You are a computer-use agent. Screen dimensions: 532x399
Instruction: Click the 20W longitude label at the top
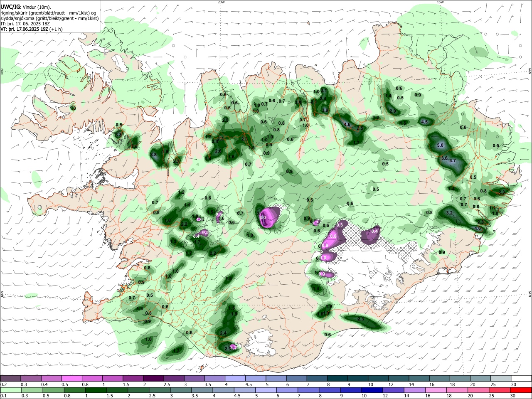tap(221, 2)
